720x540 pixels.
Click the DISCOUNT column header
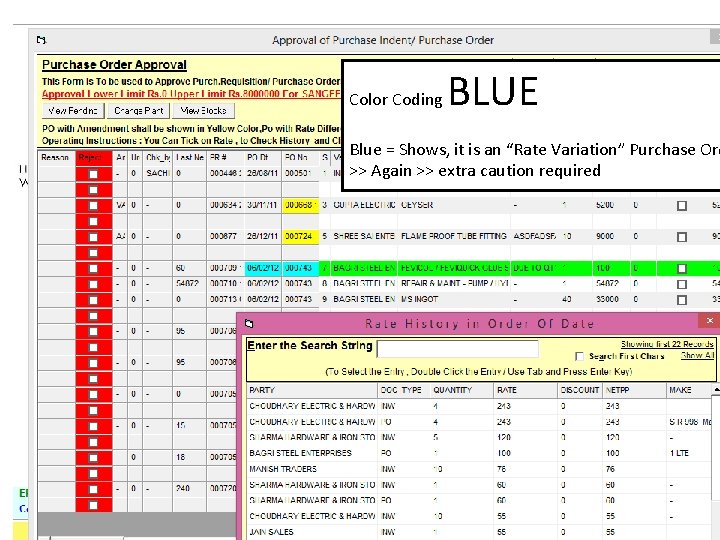click(x=580, y=390)
